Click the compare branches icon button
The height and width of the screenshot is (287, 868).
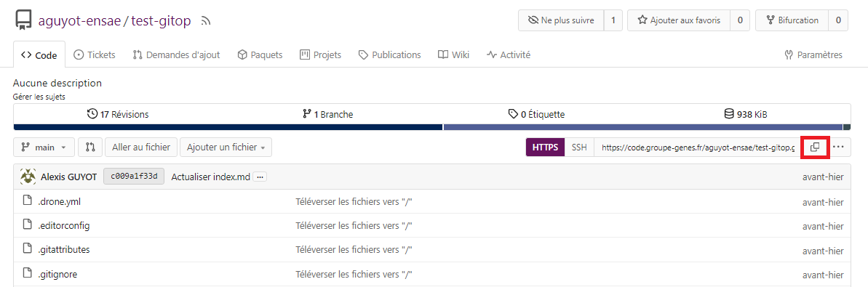tap(90, 147)
